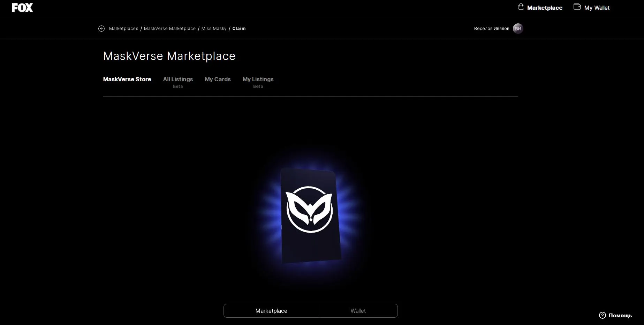
Task: Click the username Веселов Ивялов
Action: point(492,29)
